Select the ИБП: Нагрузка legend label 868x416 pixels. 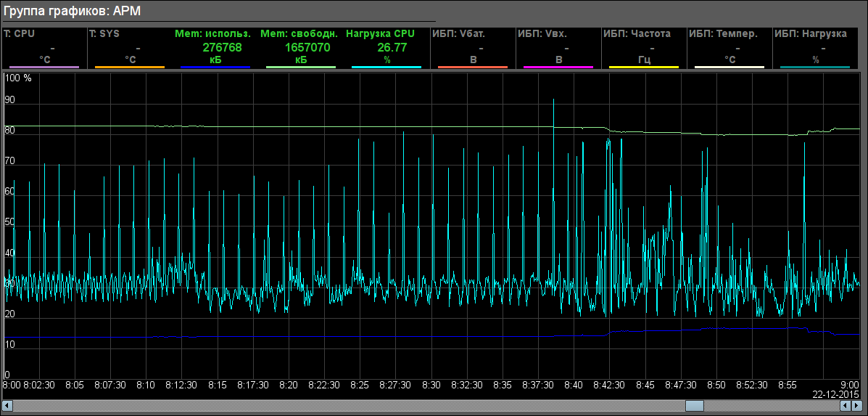tap(811, 34)
